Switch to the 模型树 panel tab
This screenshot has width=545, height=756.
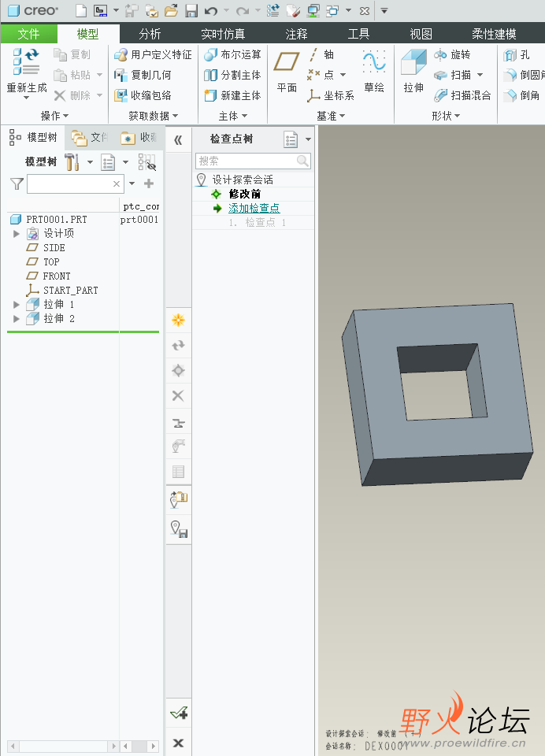[34, 137]
